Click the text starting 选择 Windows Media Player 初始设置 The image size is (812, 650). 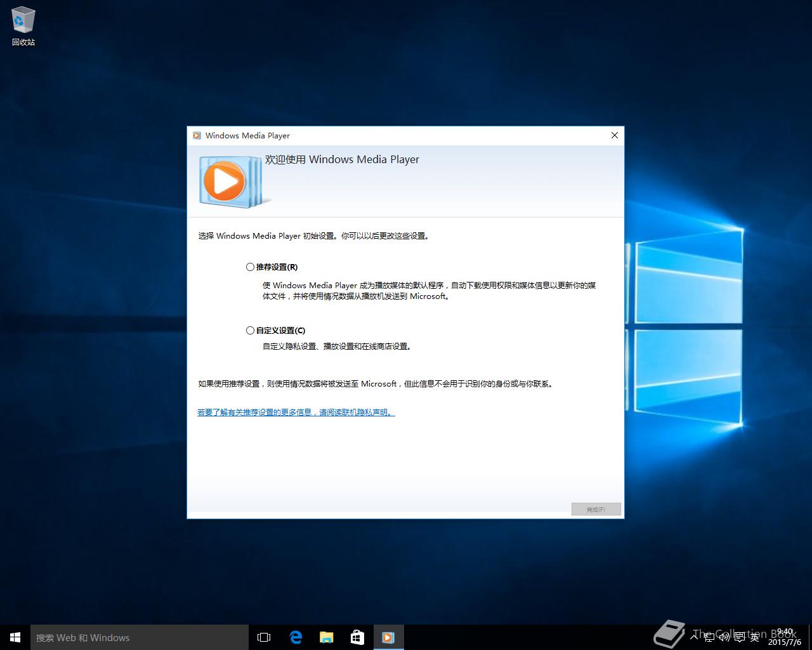coord(314,236)
